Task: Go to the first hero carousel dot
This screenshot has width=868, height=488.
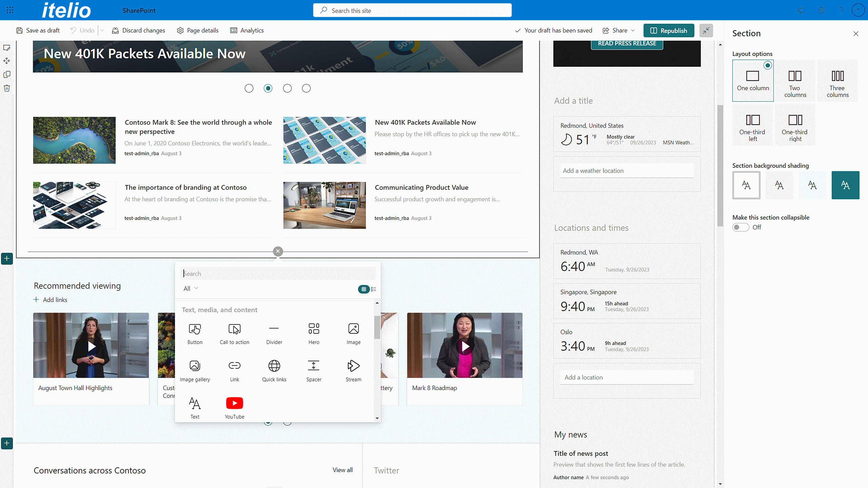Action: click(x=249, y=88)
